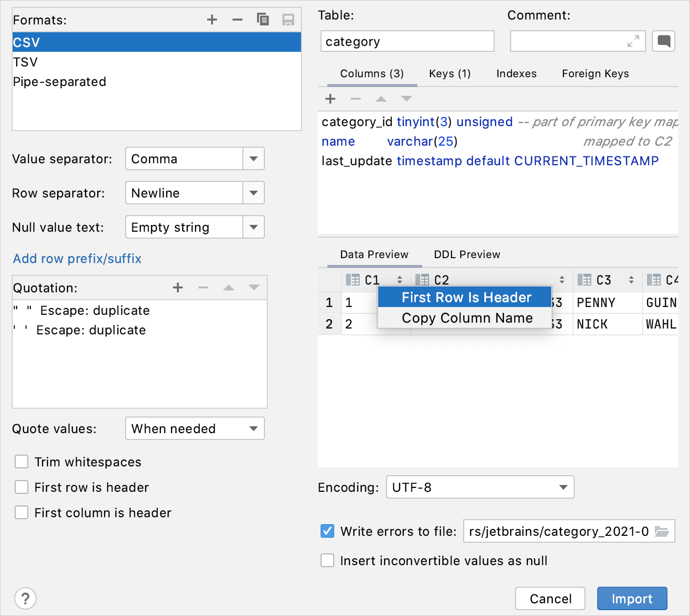The image size is (690, 616).
Task: Add a column with the plus icon
Action: [330, 99]
